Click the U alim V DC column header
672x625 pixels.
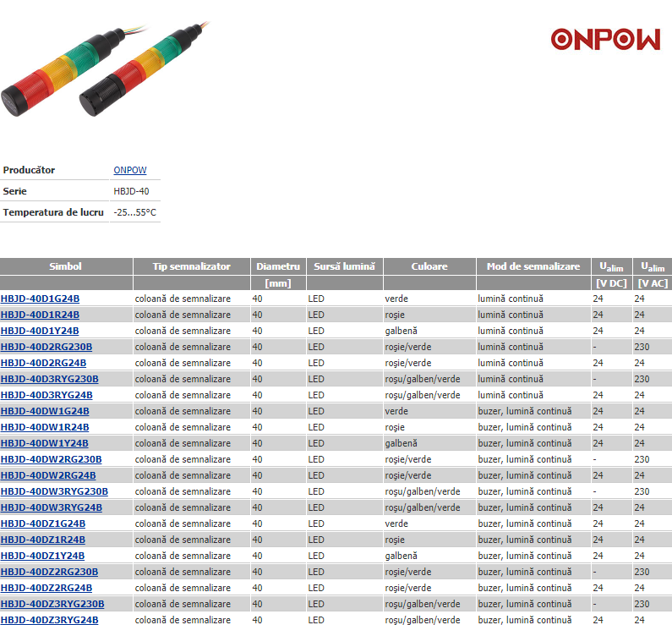point(612,266)
